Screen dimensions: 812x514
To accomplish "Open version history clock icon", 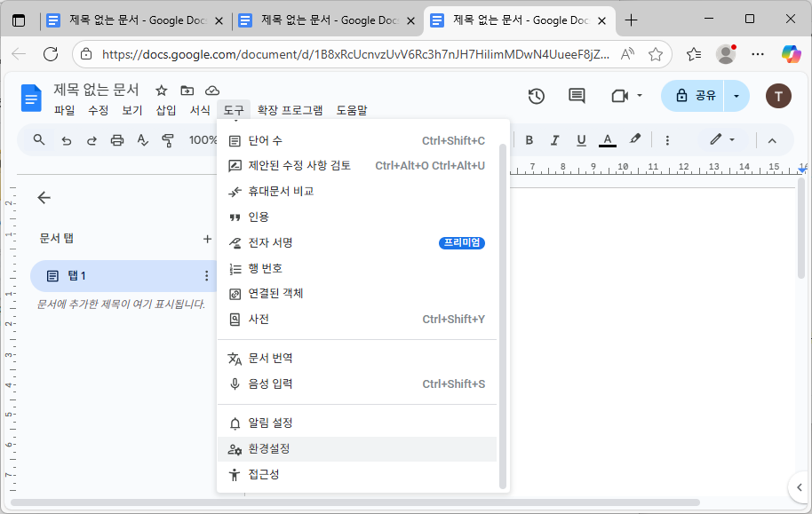I will pos(537,98).
